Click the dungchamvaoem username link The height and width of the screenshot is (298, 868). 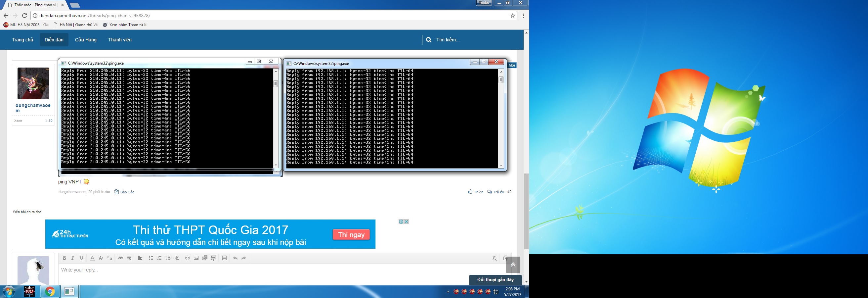pos(33,108)
